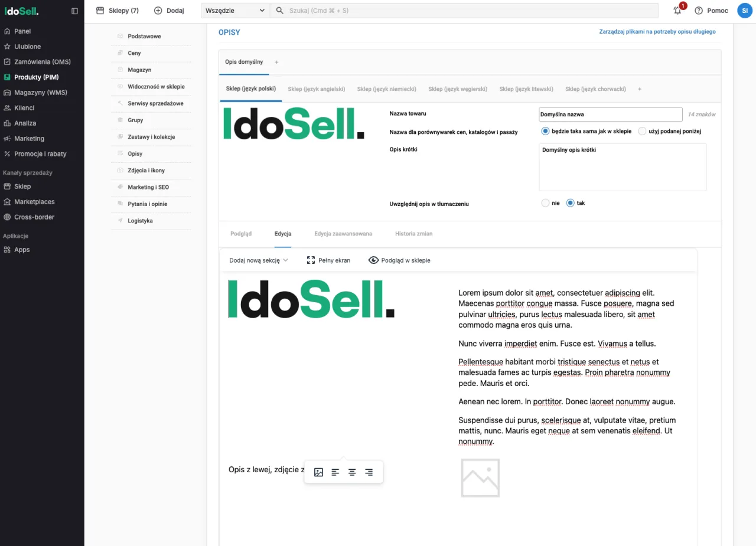Open the 'Historia zmian' tab
The width and height of the screenshot is (756, 546).
coord(413,234)
